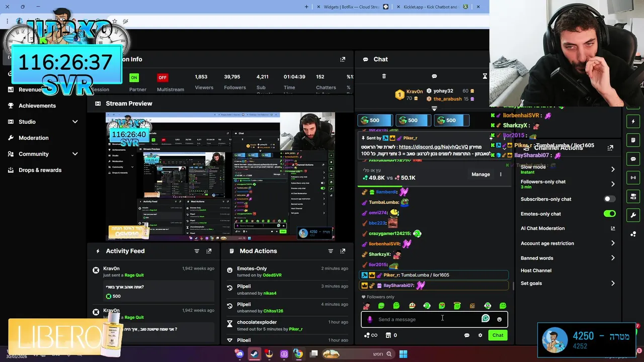Open Followers-only chat duration chevron
Screen dimensions: 644x362
pyautogui.click(x=613, y=184)
